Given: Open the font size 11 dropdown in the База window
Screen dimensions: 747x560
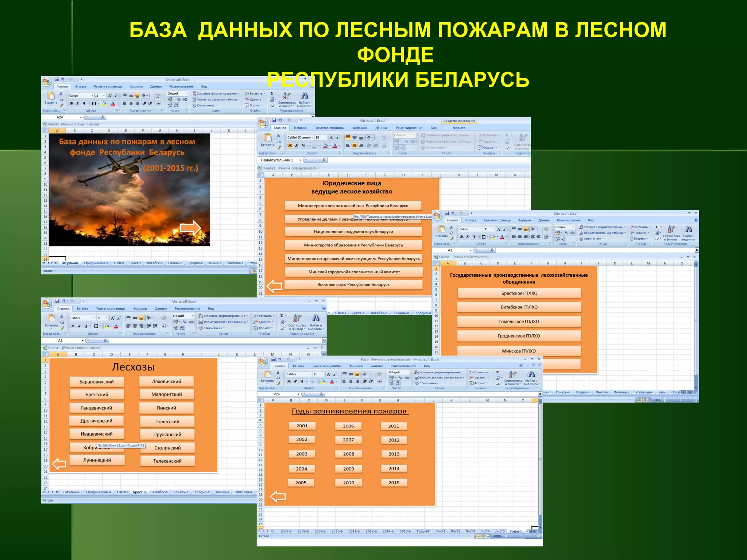Looking at the screenshot, I should 323,374.
